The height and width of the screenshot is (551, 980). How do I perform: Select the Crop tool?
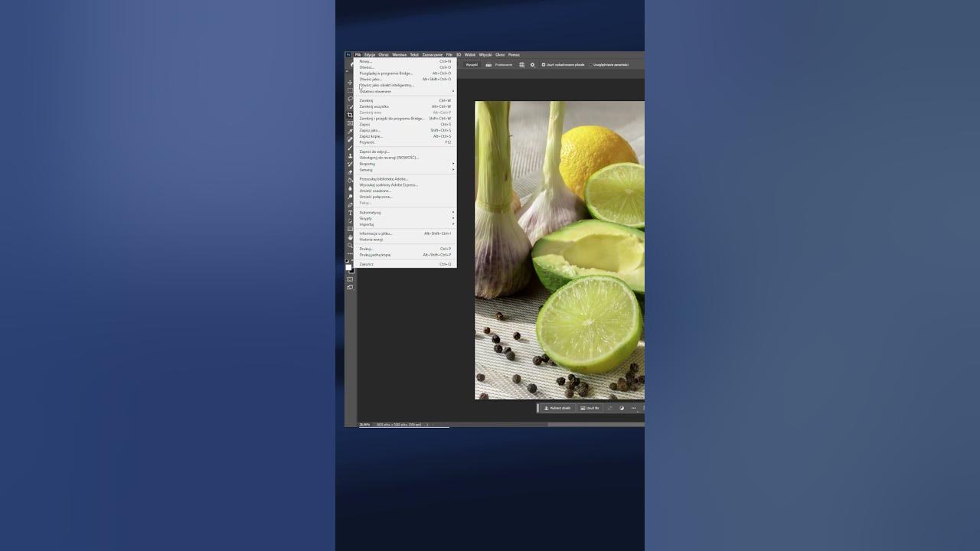[350, 115]
